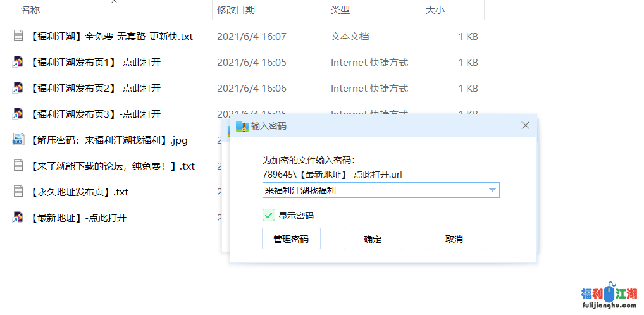The image size is (644, 315).
Task: Click the shortcut icon for 【最新地址】-点此打开
Action: (x=18, y=218)
